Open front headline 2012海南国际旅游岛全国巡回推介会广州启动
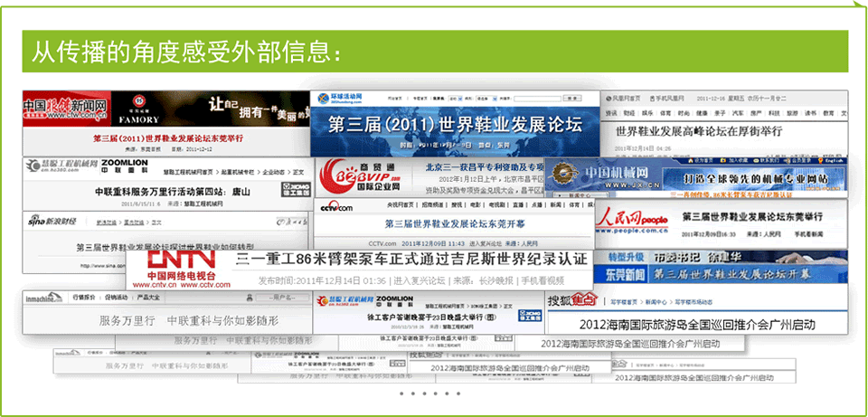The width and height of the screenshot is (868, 417). tap(697, 325)
